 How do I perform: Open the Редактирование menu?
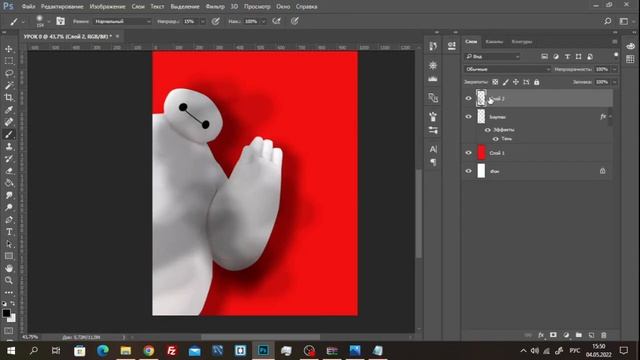(x=62, y=7)
